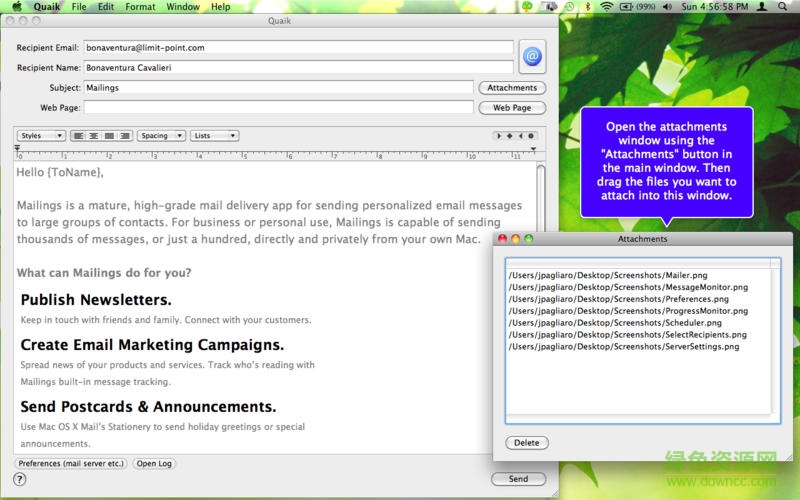This screenshot has width=800, height=500.
Task: Open help with the question mark icon
Action: tap(19, 479)
